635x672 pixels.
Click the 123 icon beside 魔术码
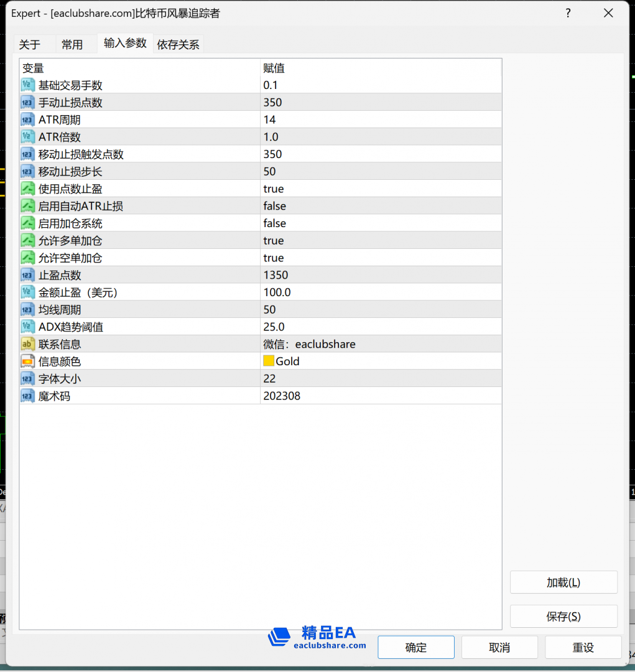(27, 395)
